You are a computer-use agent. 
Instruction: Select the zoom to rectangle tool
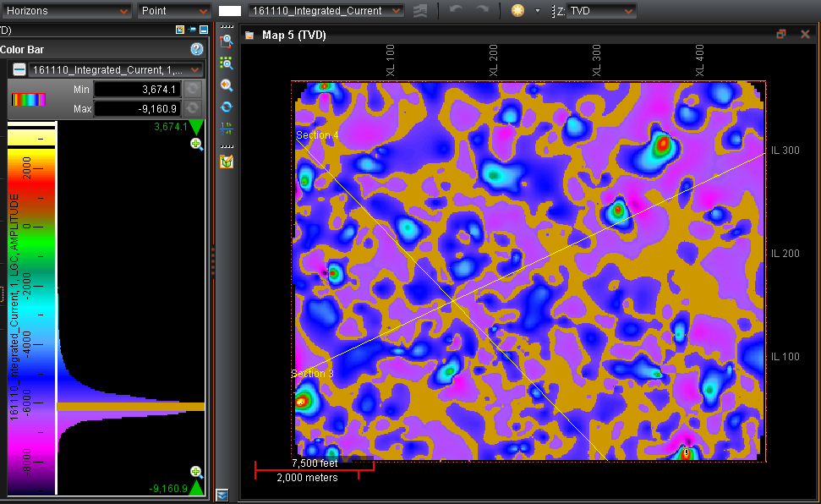tap(227, 41)
